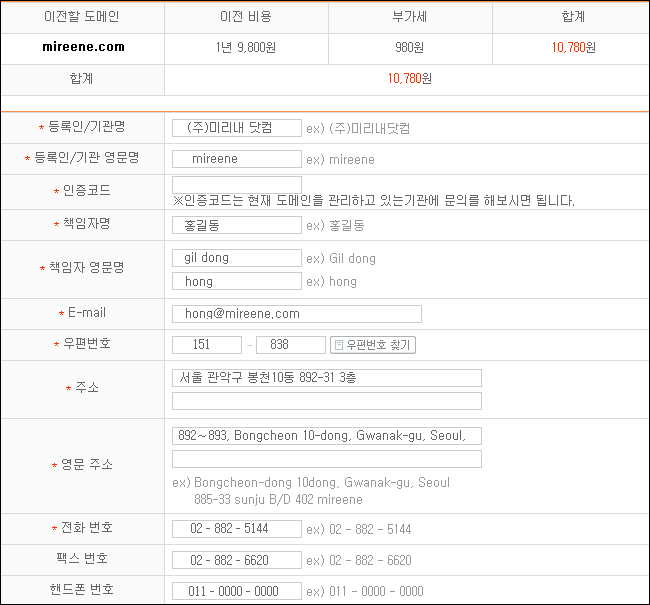The image size is (650, 605).
Task: Click the 등록인/기관명 input field
Action: pos(237,128)
